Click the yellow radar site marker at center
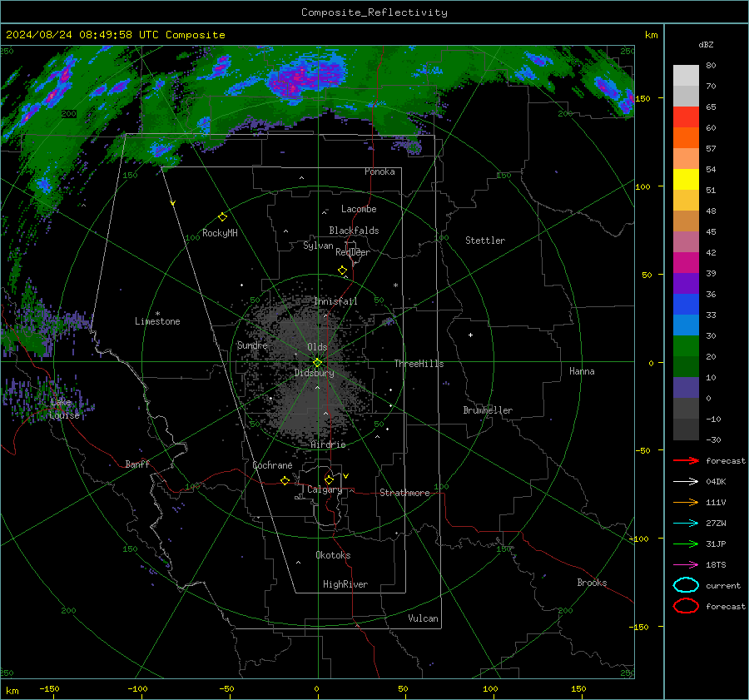This screenshot has width=749, height=700. coord(317,362)
